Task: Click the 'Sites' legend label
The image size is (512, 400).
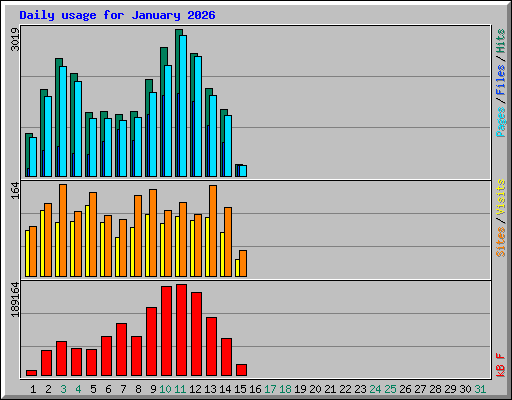Action: [500, 242]
